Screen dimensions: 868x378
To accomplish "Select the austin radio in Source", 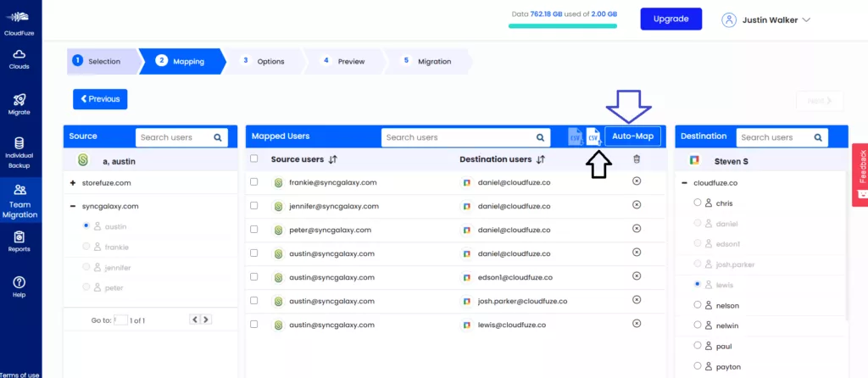I will [86, 225].
